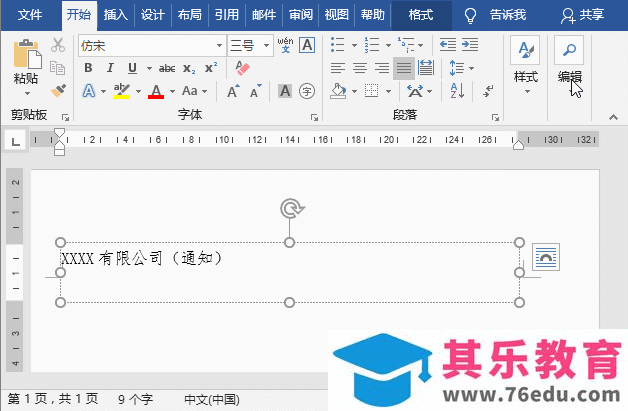
Task: Open highlight color dropdown arrow
Action: tap(138, 91)
